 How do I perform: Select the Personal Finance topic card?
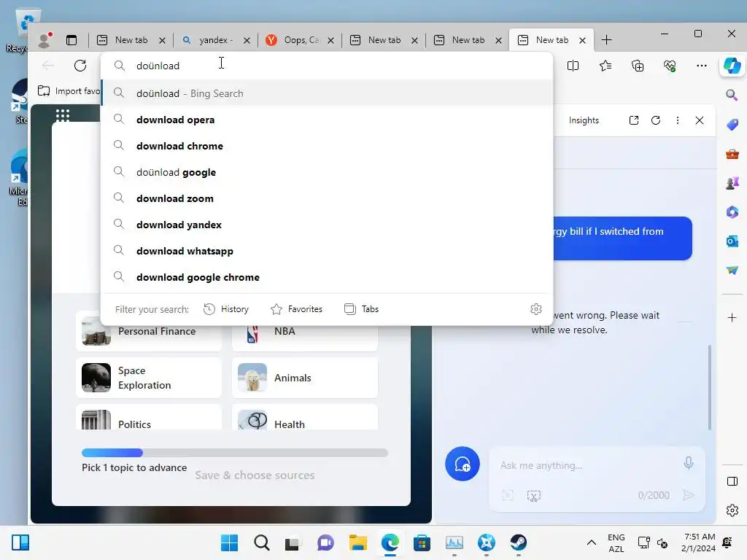click(149, 331)
